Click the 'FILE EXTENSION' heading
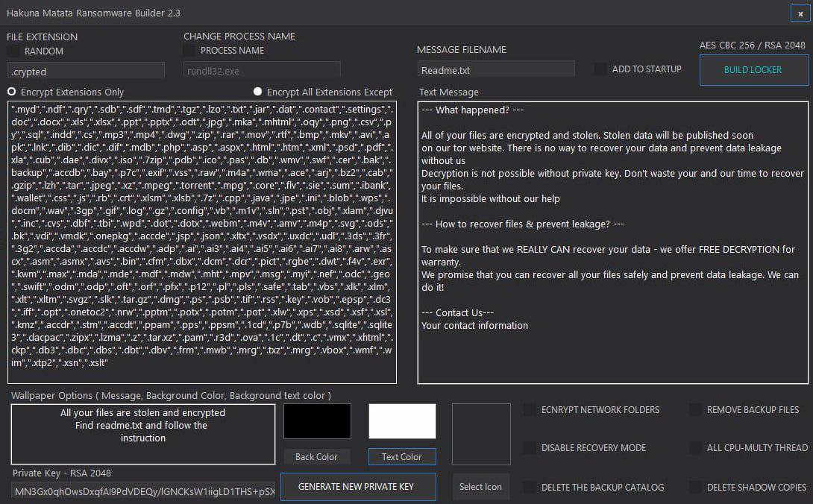 coord(42,37)
